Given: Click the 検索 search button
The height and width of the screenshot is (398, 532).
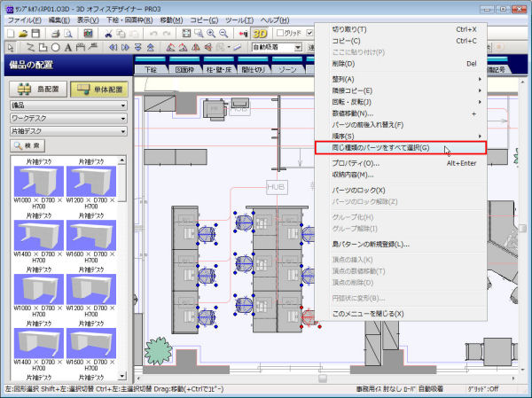Looking at the screenshot, I should pos(29,145).
